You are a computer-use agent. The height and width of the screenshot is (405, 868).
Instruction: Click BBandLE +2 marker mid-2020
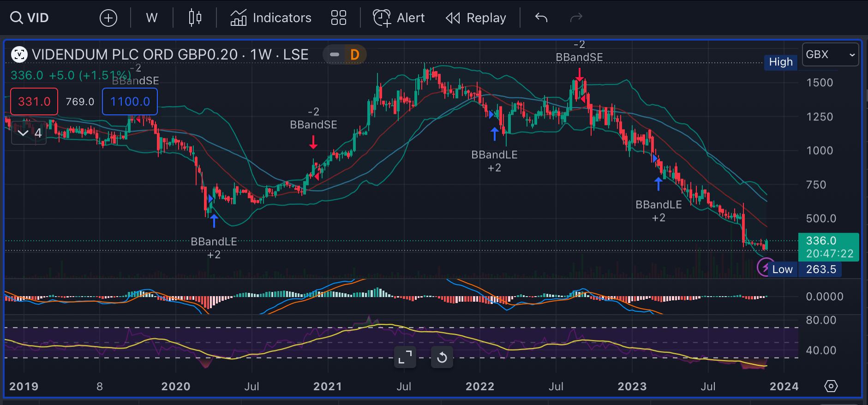tap(214, 248)
